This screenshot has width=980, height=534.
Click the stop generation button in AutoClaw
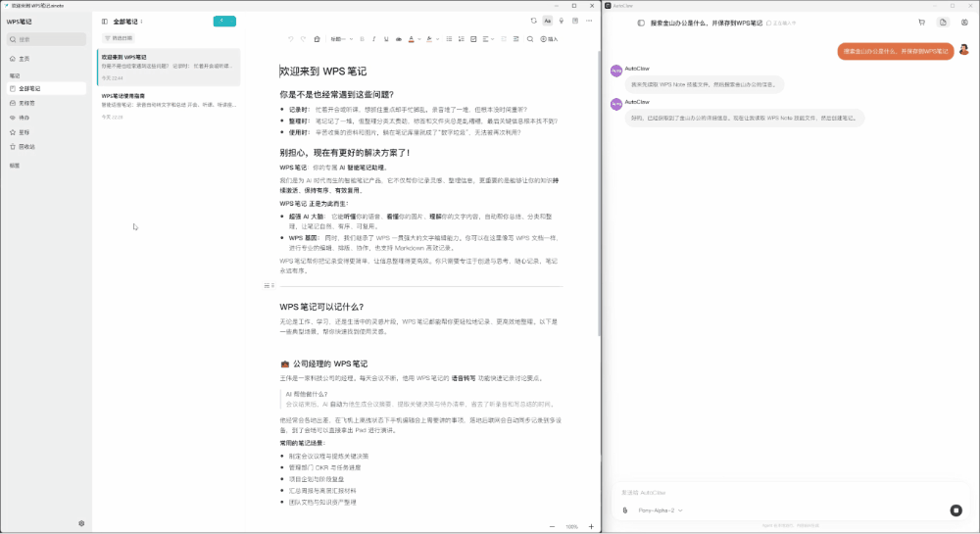pyautogui.click(x=955, y=510)
